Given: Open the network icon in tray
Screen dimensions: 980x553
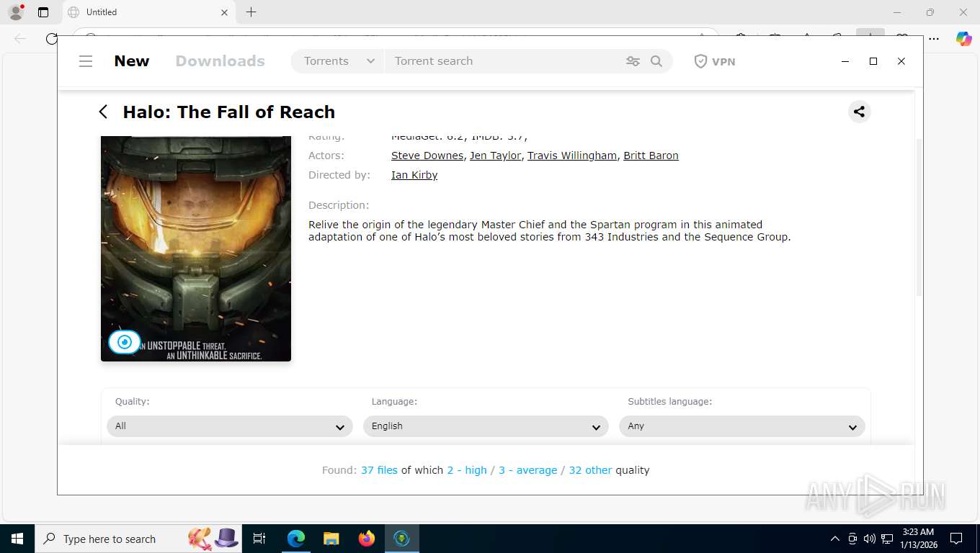Looking at the screenshot, I should point(887,539).
